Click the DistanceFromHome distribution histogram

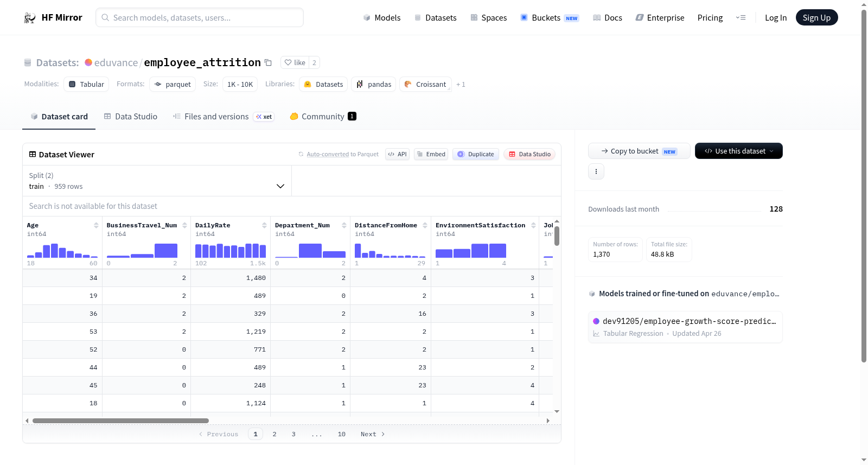(x=390, y=251)
